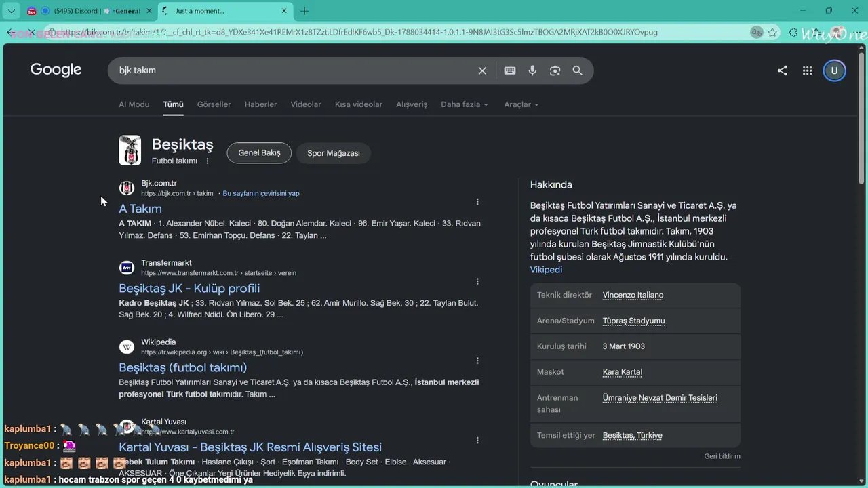Viewport: 868px width, 488px height.
Task: Open options menu for the Bjk.com.tr result
Action: pyautogui.click(x=477, y=202)
